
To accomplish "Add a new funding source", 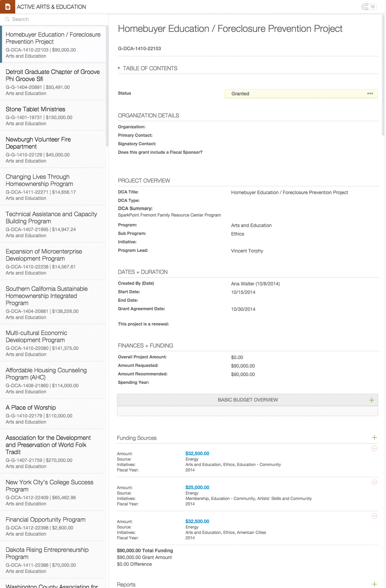I will coord(374,438).
